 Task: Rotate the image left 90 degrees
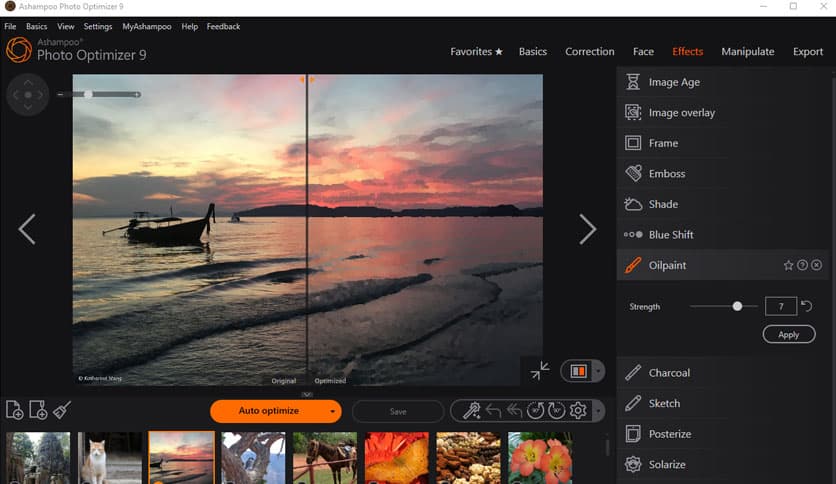coord(535,410)
